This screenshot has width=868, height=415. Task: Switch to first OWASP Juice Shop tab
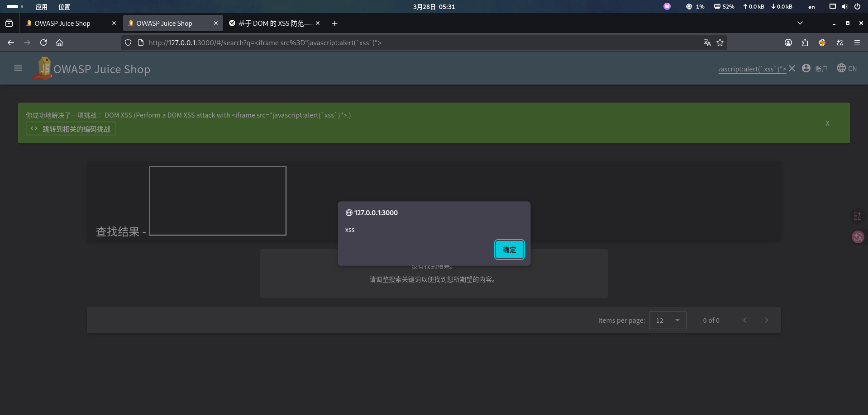click(70, 23)
